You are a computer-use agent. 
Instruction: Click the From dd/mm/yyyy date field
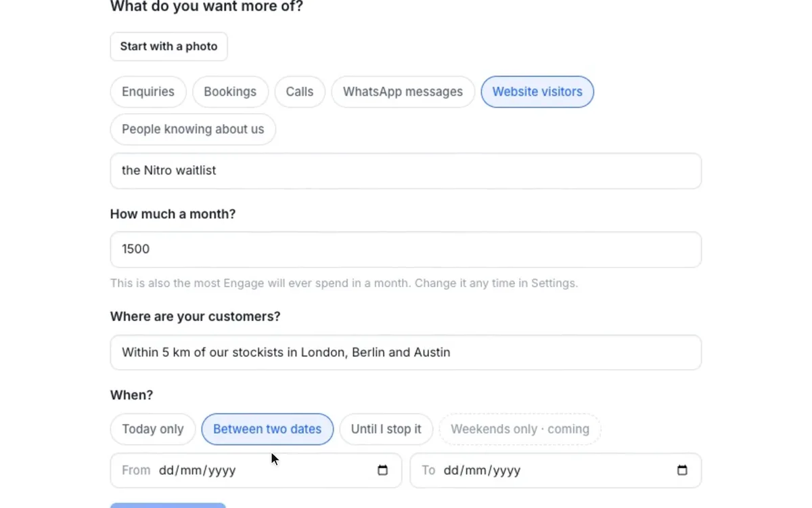[x=256, y=470]
